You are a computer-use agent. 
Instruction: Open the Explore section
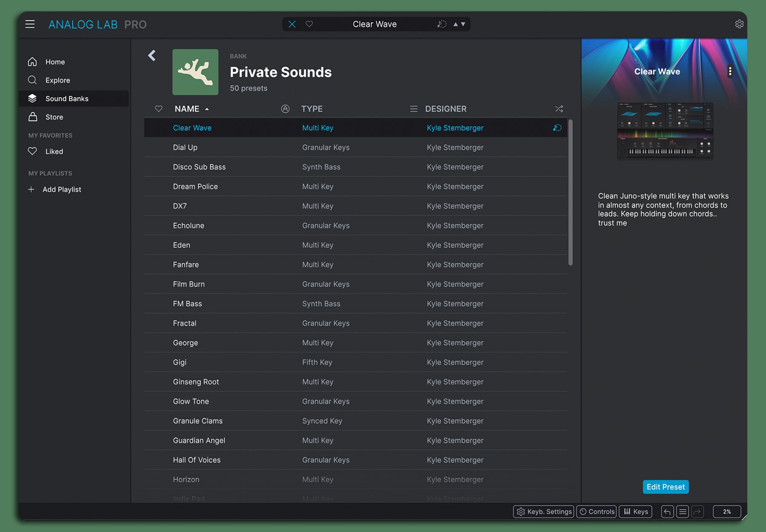57,80
